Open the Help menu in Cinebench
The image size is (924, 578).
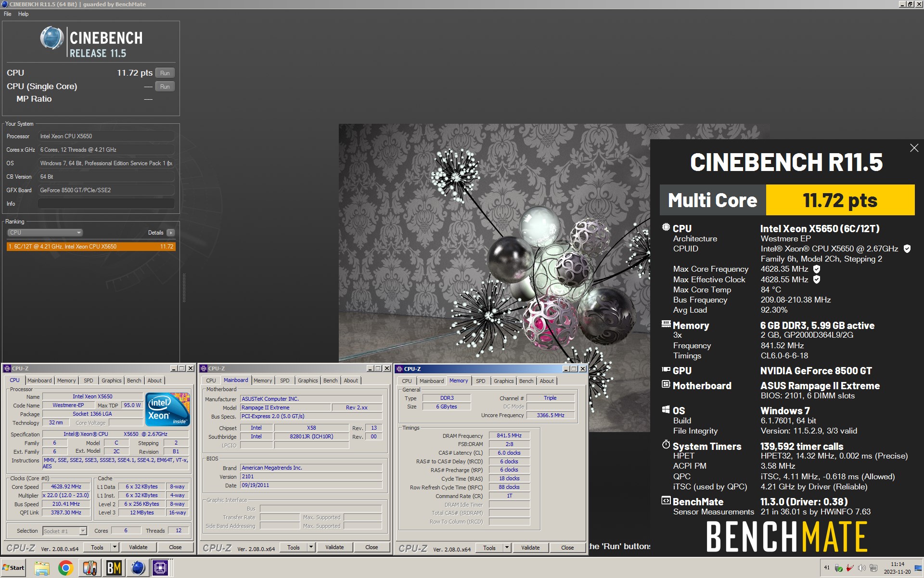pos(23,14)
